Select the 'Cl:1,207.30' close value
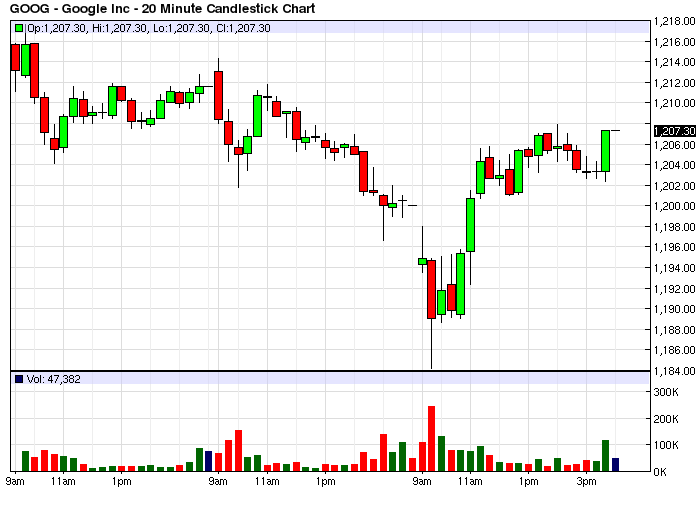The height and width of the screenshot is (512, 700). [243, 28]
